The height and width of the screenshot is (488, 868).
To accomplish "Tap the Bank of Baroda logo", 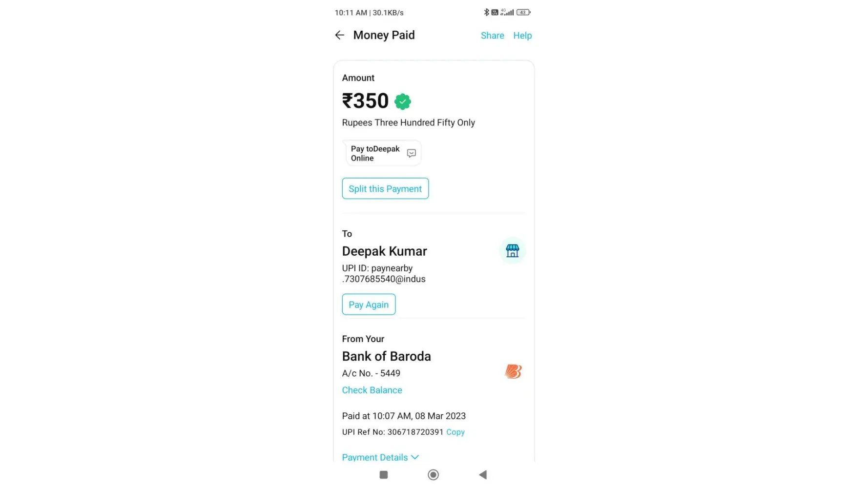I will (x=513, y=372).
